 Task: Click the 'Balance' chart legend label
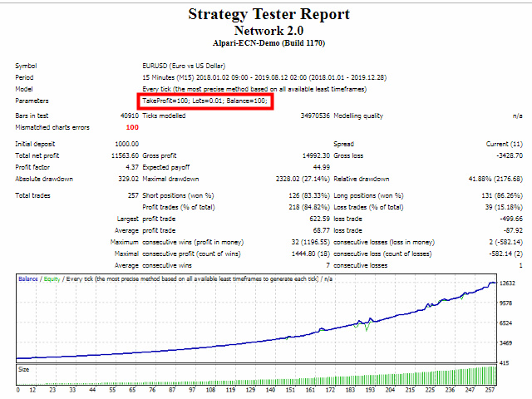[x=27, y=279]
